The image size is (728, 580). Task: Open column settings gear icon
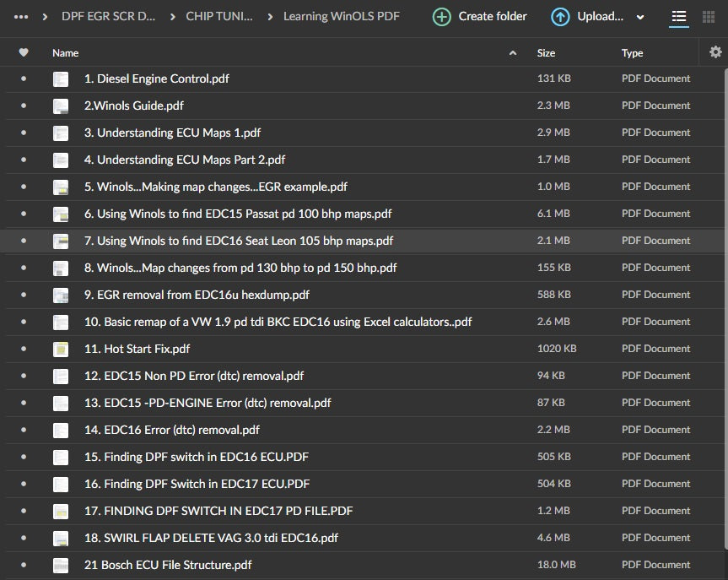[x=715, y=52]
